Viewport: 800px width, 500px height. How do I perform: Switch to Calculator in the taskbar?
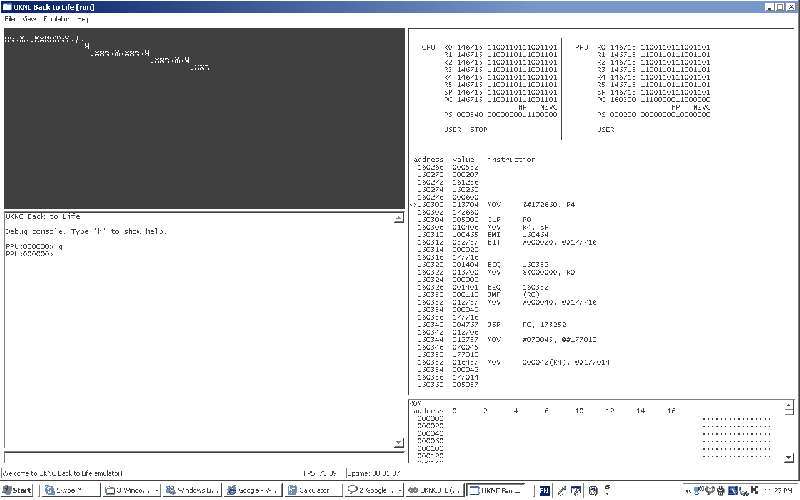(313, 490)
